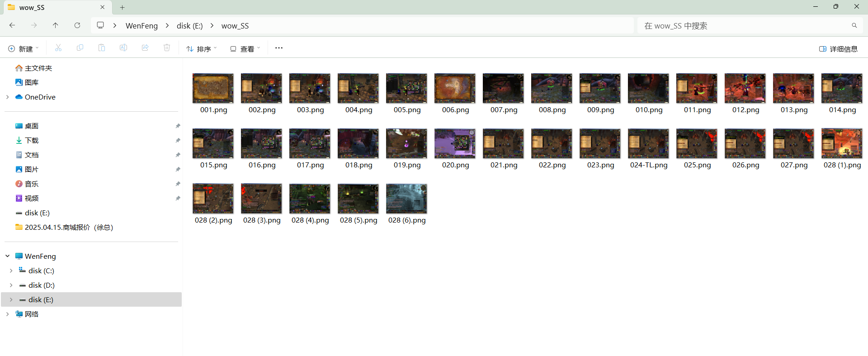Click the Paste clipboard icon
The width and height of the screenshot is (868, 356).
pyautogui.click(x=102, y=48)
